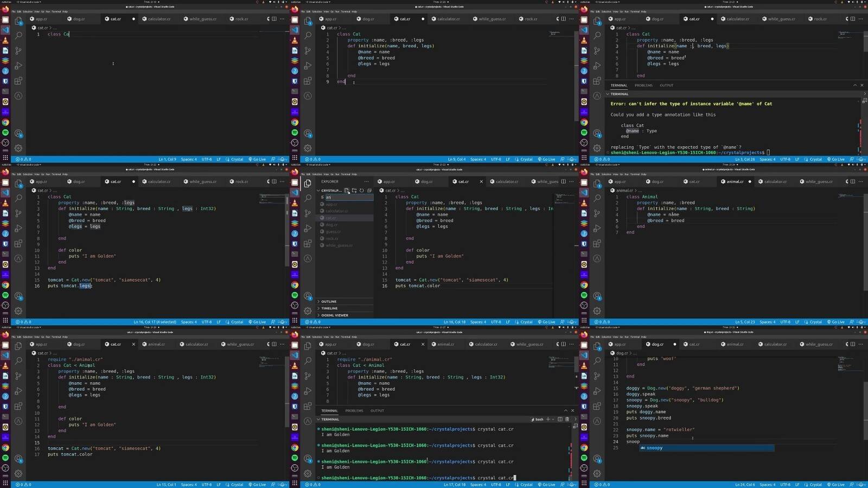Click UTF-8 encoding in the dog.cr window

pyautogui.click(x=785, y=485)
